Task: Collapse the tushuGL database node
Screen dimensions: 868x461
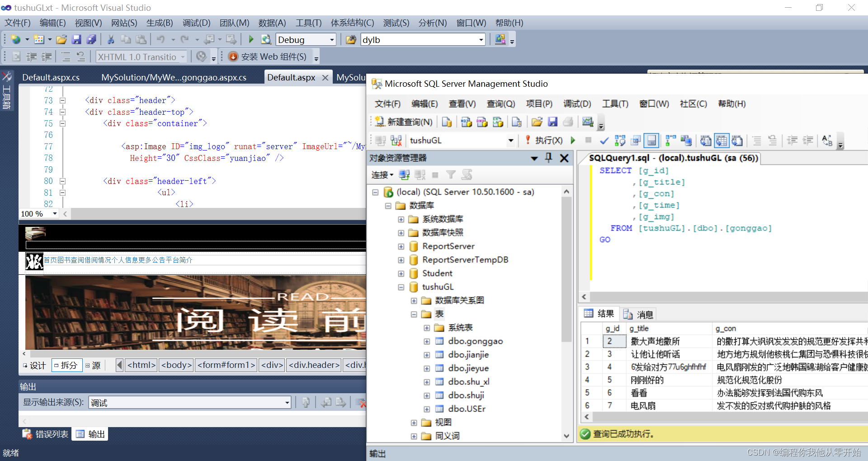Action: click(x=401, y=287)
